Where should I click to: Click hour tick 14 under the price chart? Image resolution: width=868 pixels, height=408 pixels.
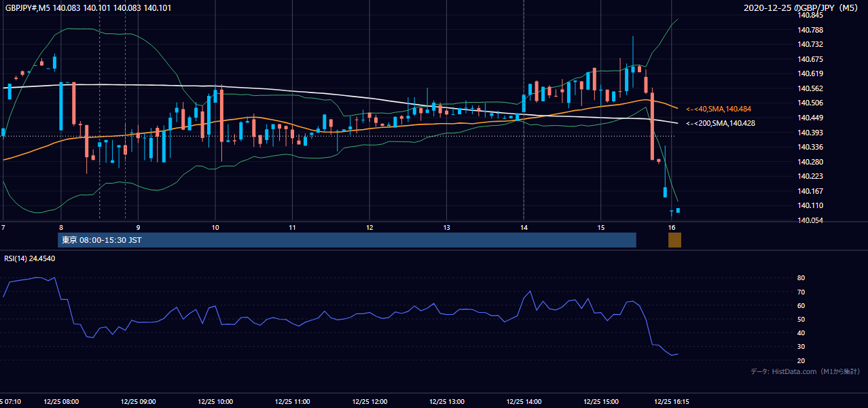click(524, 227)
